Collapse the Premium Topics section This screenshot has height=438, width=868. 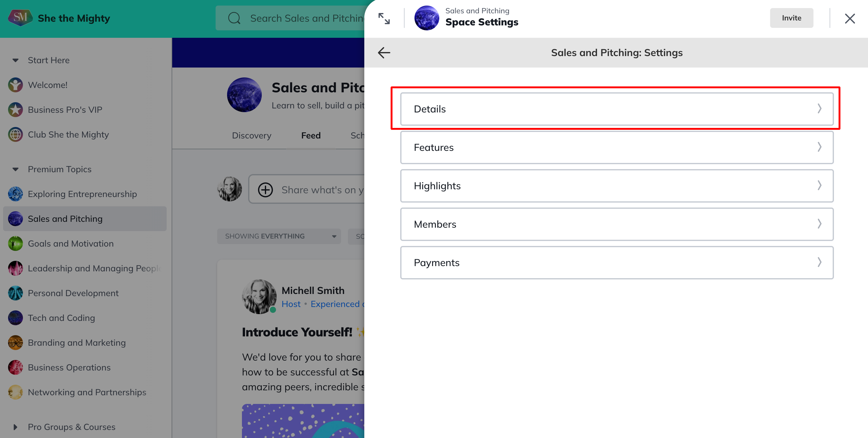pos(15,169)
